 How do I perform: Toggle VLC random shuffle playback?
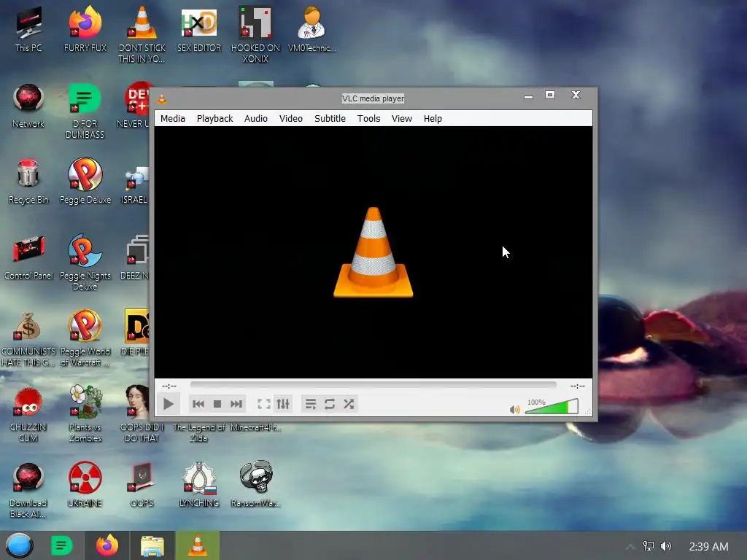coord(349,404)
